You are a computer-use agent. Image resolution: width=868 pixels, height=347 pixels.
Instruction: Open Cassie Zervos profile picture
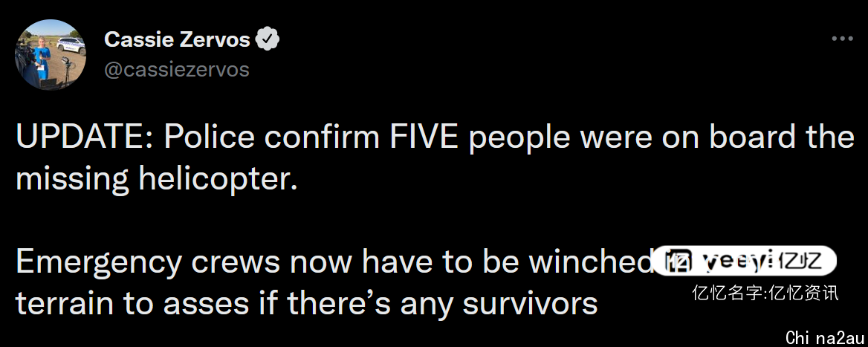(51, 54)
